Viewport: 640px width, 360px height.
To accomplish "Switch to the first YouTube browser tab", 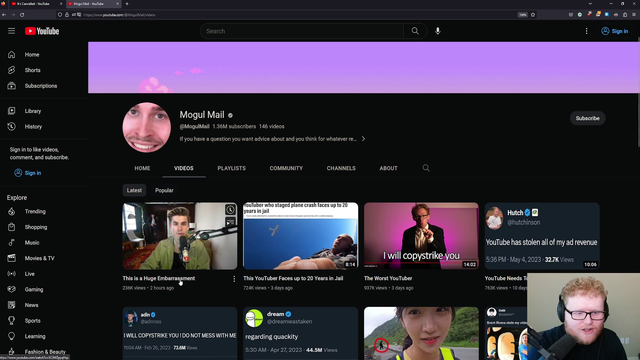I will [35, 4].
